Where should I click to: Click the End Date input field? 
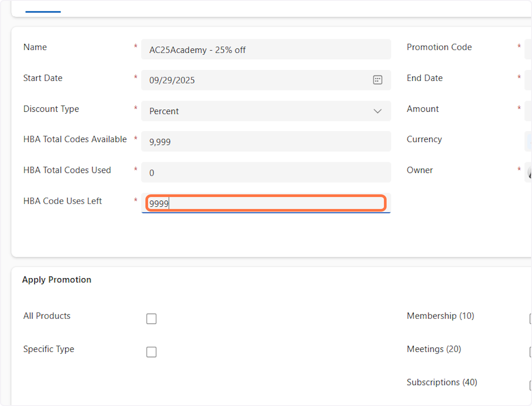click(x=528, y=80)
